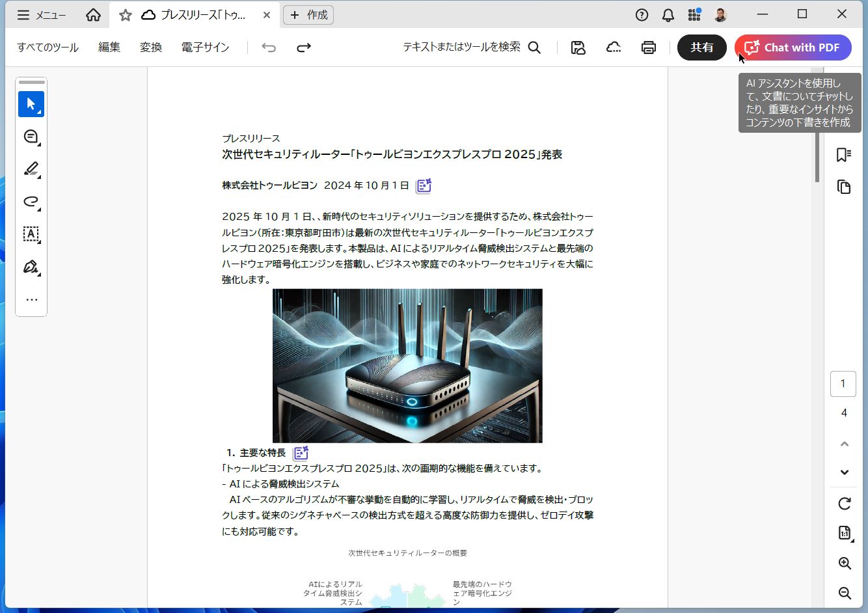Open the page thumbnails panel icon

coord(844,187)
